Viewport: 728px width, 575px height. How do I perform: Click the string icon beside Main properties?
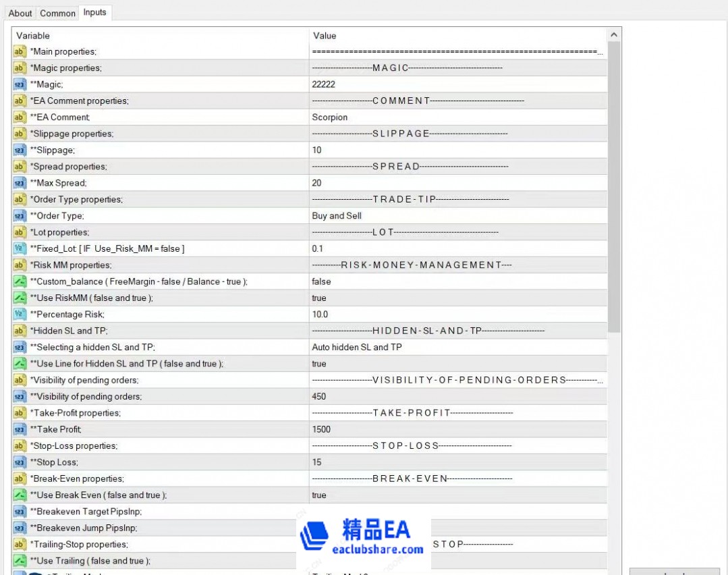(20, 52)
